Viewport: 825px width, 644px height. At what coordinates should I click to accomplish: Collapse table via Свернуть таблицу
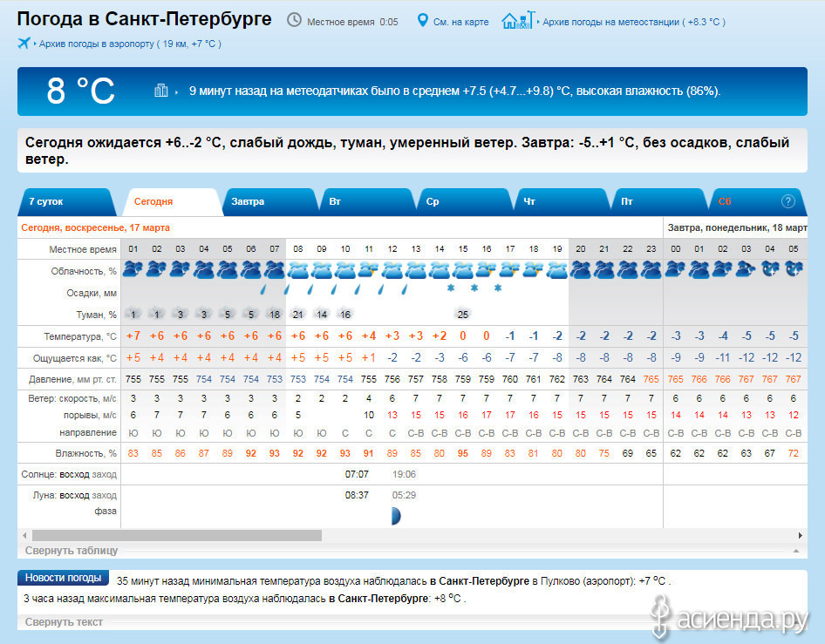click(72, 551)
